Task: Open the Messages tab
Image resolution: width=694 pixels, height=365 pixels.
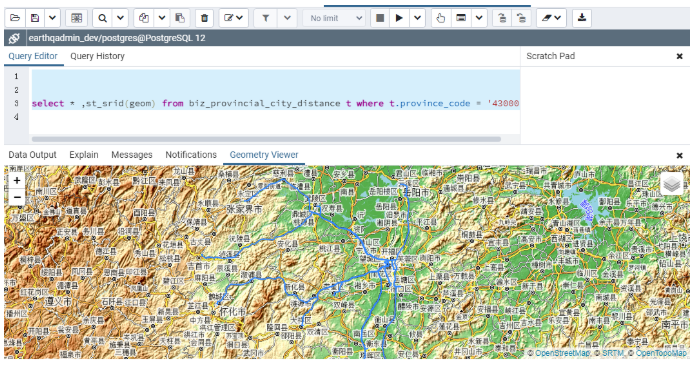Action: coord(132,155)
